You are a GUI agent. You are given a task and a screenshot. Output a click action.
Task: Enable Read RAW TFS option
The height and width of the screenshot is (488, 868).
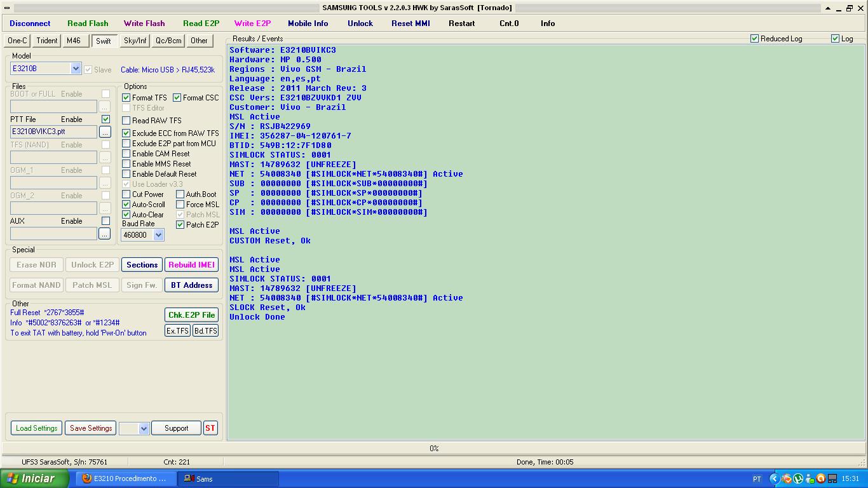pos(126,121)
